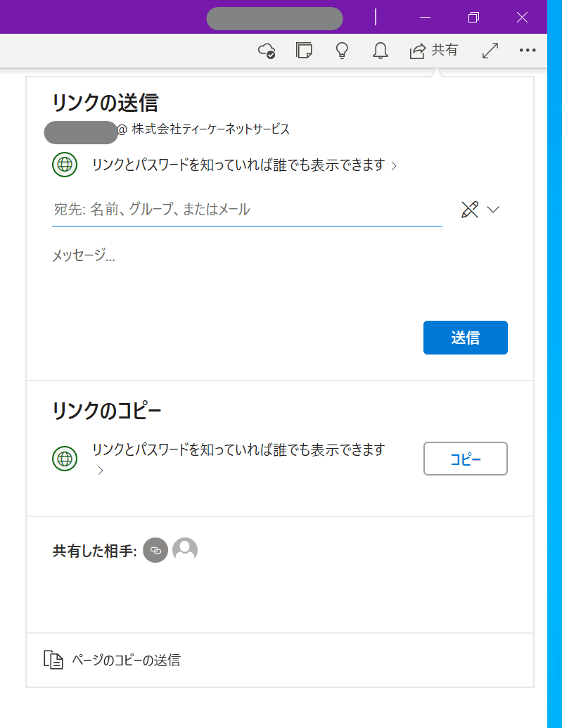Enter full screen mode with diagonal arrows icon
Viewport: 562px width, 728px height.
coord(490,51)
